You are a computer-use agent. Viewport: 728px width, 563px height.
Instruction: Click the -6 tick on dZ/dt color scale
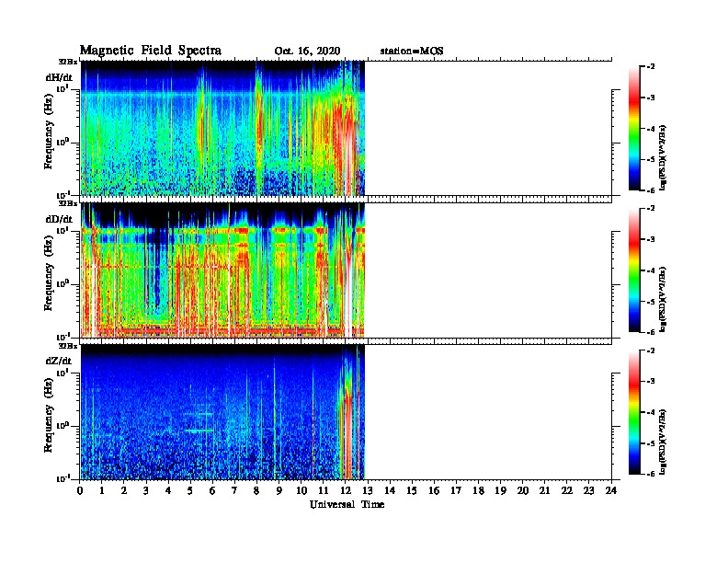click(x=651, y=474)
